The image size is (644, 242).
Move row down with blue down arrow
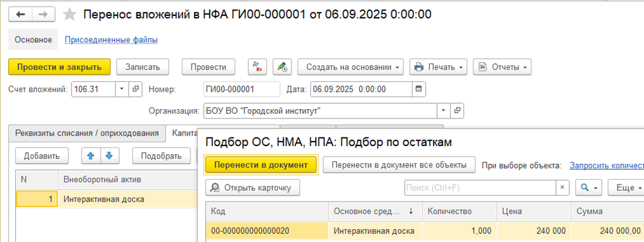click(x=109, y=156)
